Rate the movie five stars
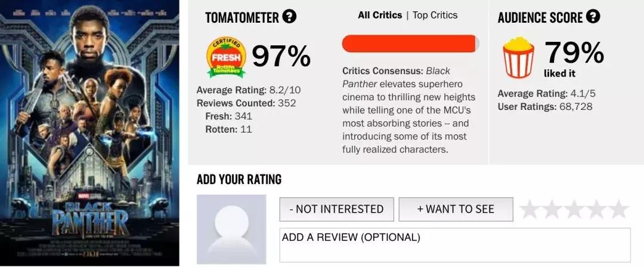The height and width of the screenshot is (267, 644). 618,209
